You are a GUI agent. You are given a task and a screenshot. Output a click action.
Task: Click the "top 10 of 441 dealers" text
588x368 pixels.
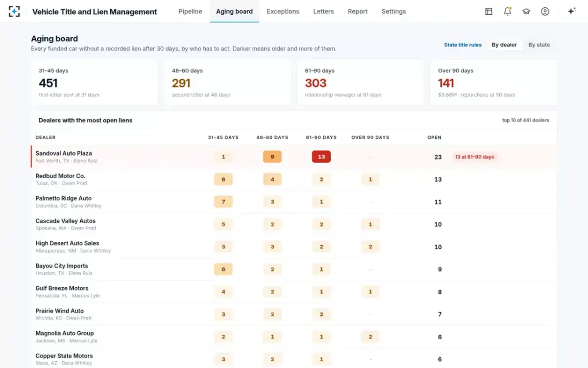(526, 120)
